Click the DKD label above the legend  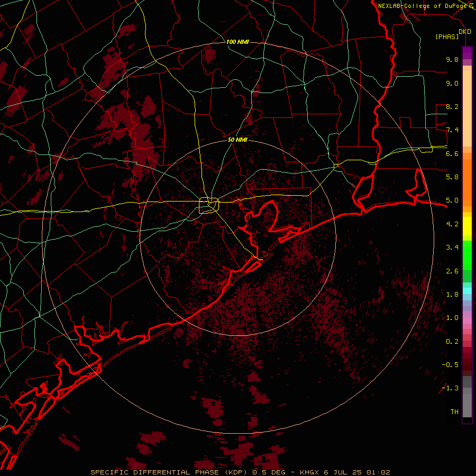tap(465, 32)
